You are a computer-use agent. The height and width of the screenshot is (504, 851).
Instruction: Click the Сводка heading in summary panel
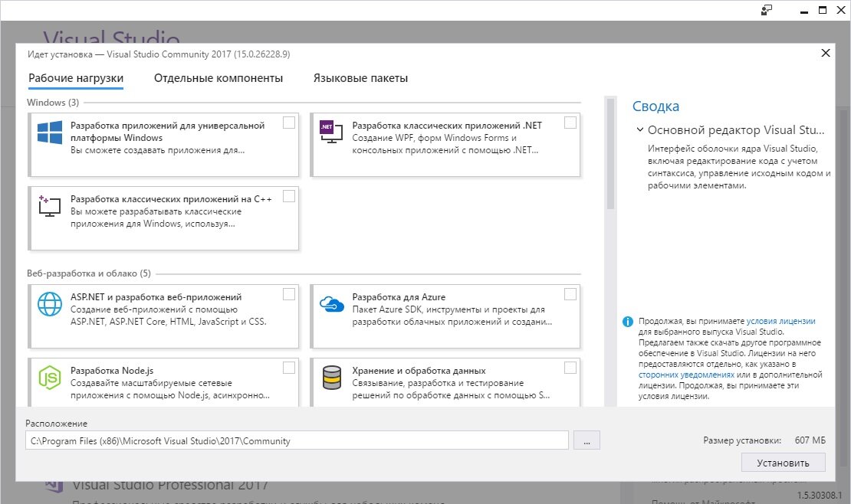coord(655,106)
